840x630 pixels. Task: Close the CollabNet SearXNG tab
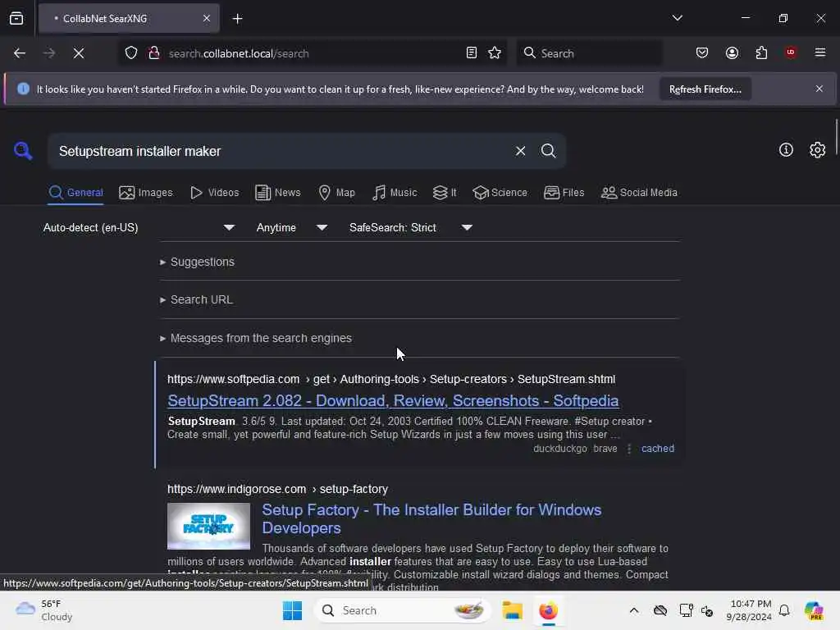coord(207,19)
